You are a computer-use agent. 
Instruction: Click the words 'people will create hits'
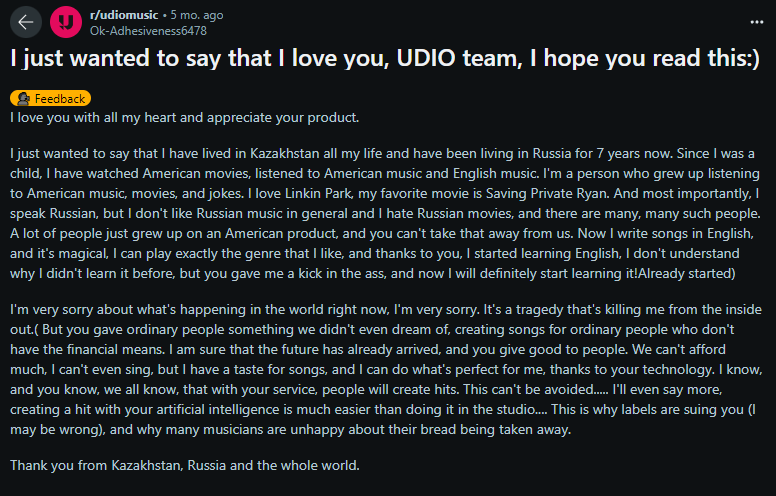(390, 390)
